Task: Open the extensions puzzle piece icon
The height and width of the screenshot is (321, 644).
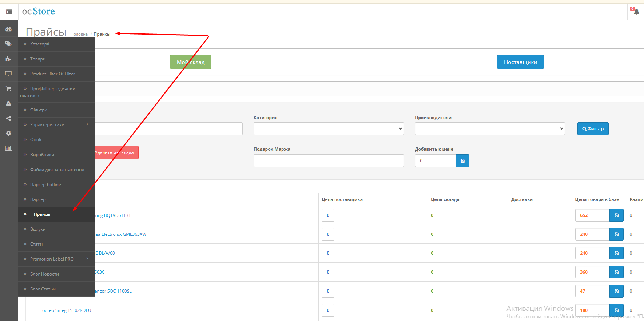Action: point(8,59)
